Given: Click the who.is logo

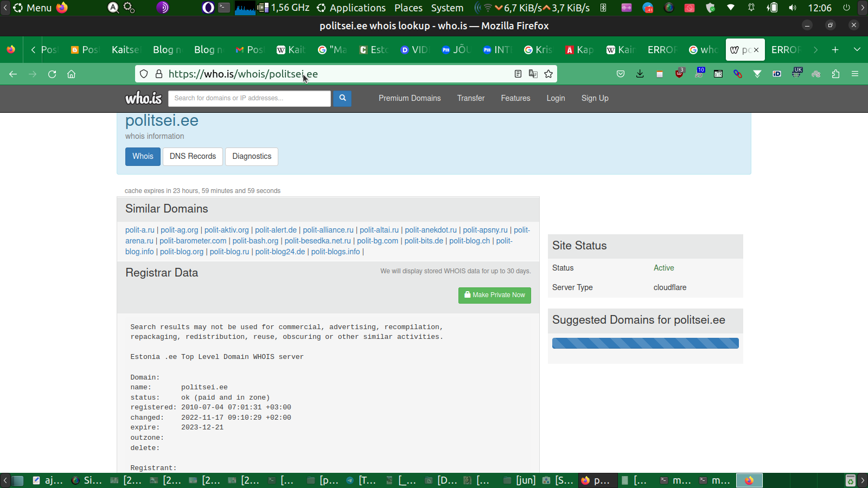Looking at the screenshot, I should pyautogui.click(x=144, y=98).
